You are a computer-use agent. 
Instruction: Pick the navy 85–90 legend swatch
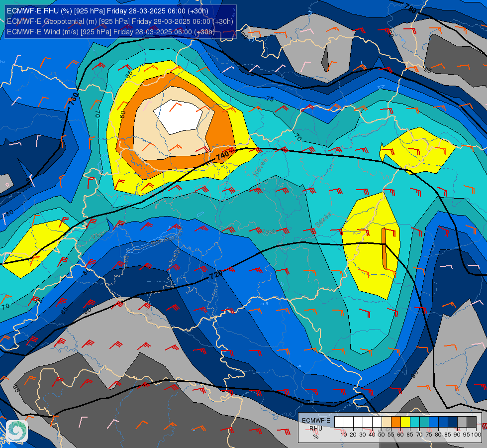click(453, 422)
